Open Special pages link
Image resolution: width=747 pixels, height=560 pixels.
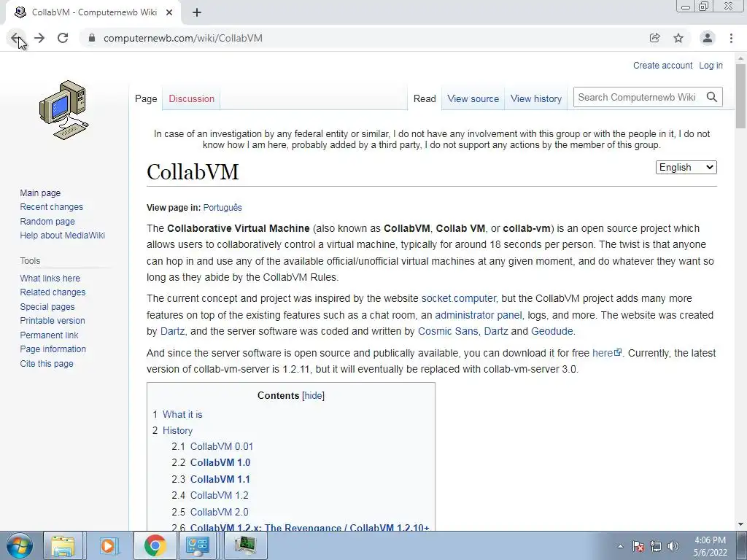47,307
